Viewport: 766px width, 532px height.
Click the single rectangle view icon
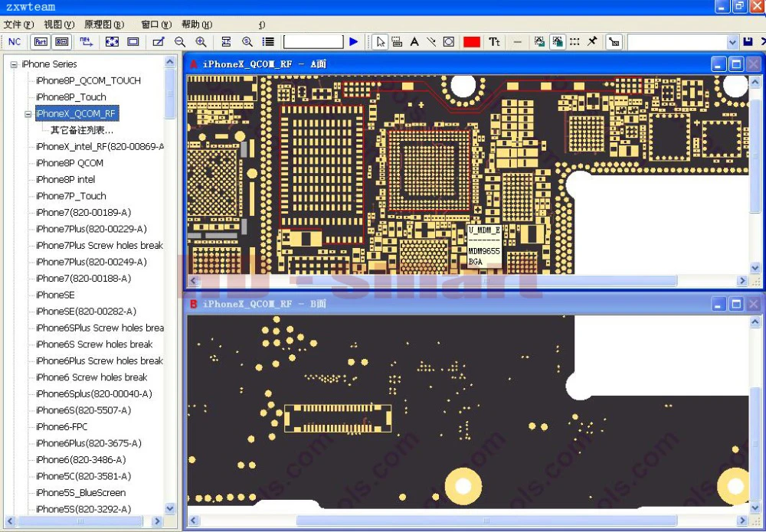coord(133,42)
